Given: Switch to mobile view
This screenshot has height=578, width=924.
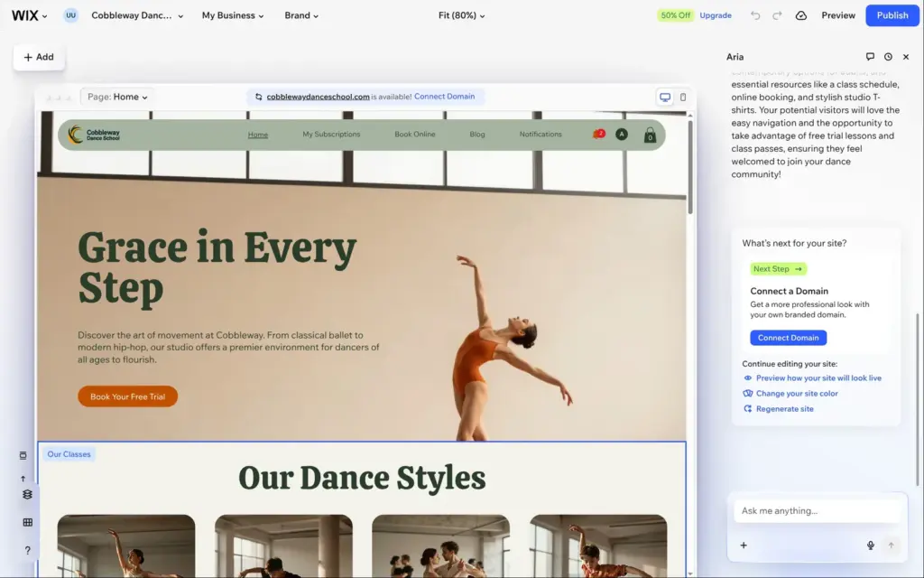Looking at the screenshot, I should click(683, 97).
